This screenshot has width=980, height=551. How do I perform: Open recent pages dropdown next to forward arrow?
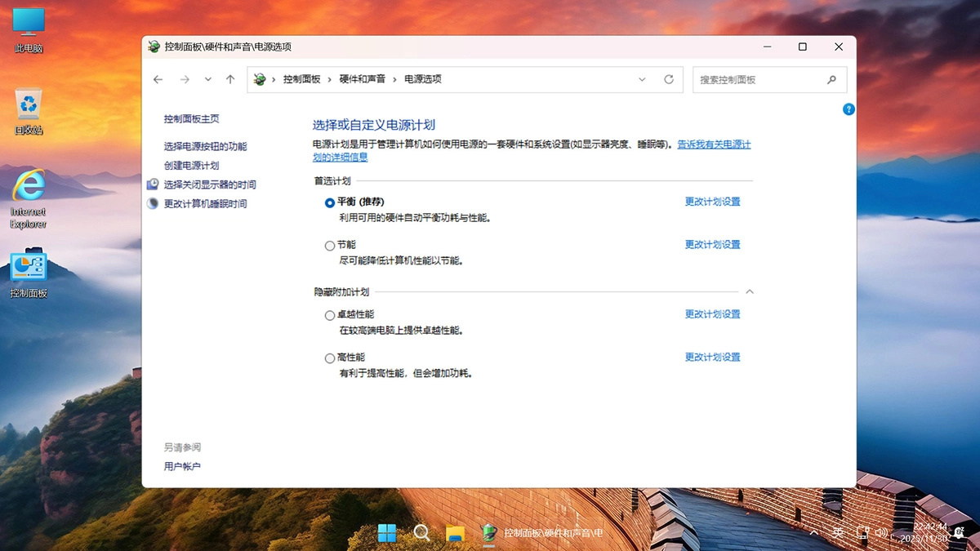point(207,79)
